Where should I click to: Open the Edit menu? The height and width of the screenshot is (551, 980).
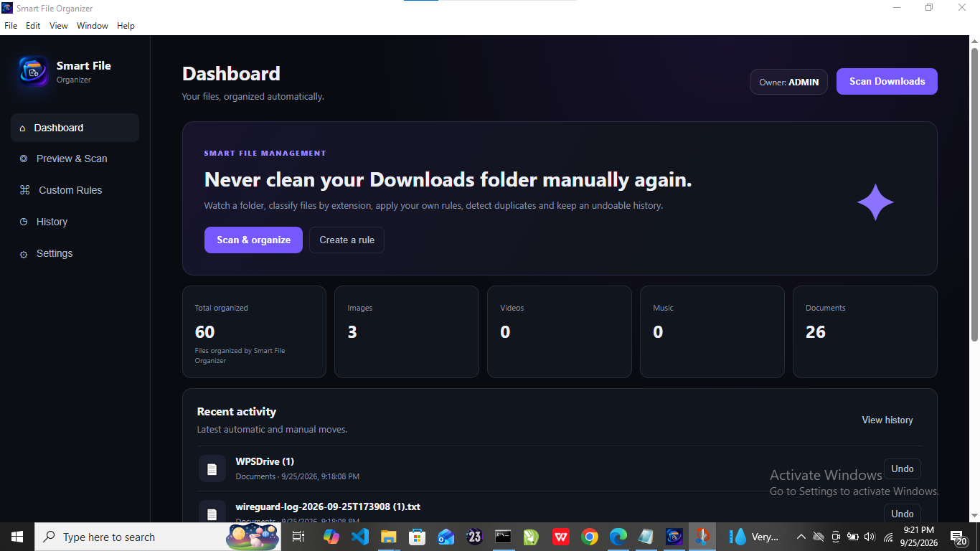(x=33, y=26)
